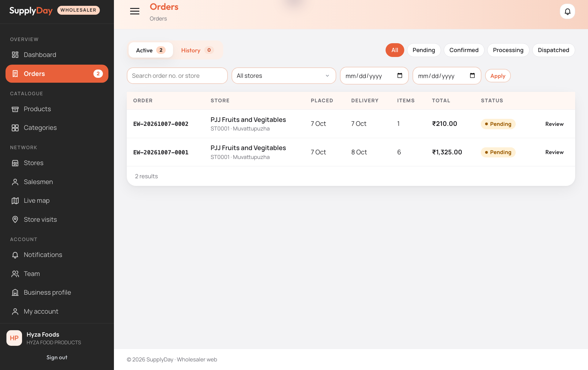Viewport: 588px width, 370px height.
Task: Click the Apply filter button
Action: click(x=498, y=76)
